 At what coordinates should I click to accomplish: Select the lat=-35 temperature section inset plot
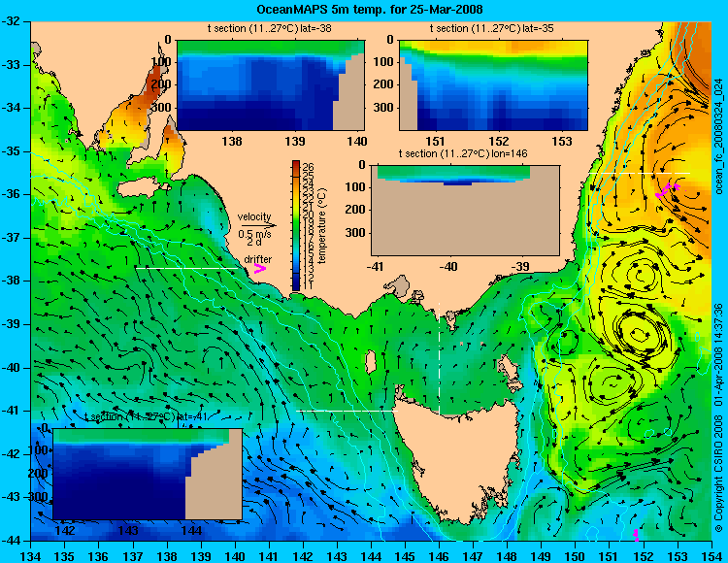pyautogui.click(x=493, y=85)
